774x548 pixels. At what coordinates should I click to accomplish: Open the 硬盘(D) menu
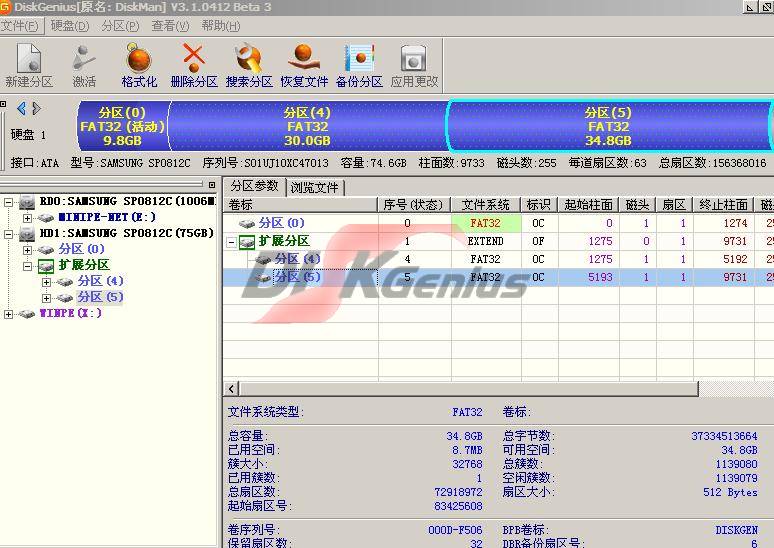click(x=70, y=26)
